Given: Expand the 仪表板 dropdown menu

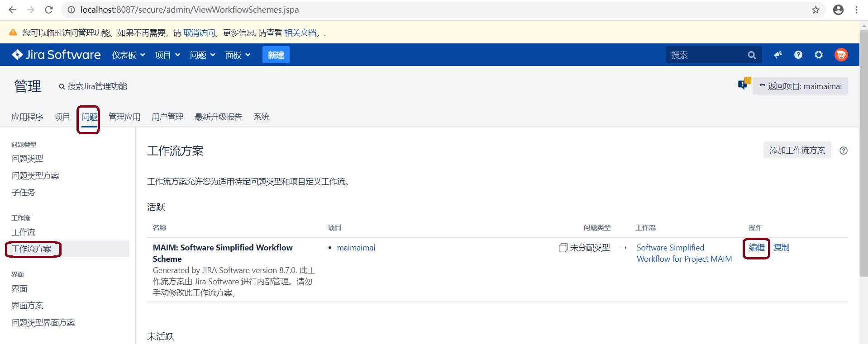Looking at the screenshot, I should 129,55.
